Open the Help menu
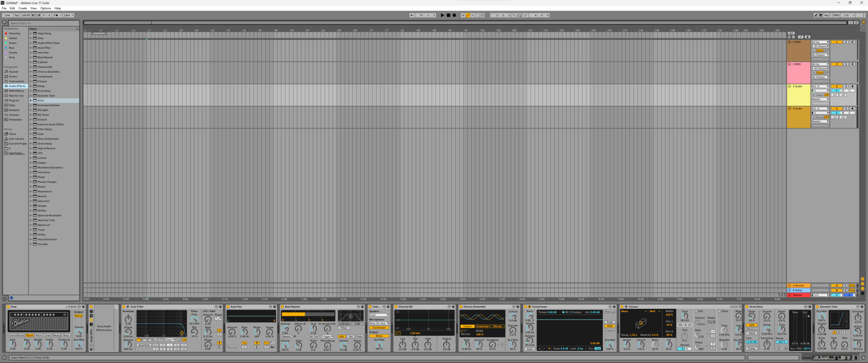Image resolution: width=868 pixels, height=363 pixels. (x=57, y=8)
